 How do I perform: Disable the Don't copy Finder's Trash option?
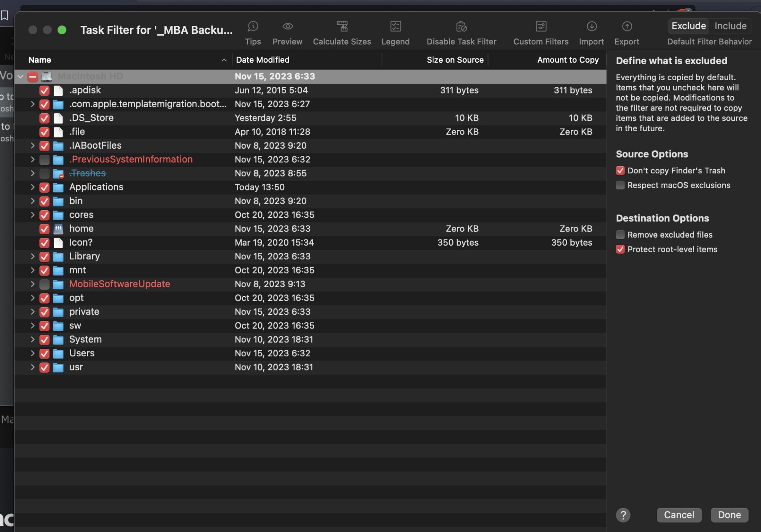pos(620,170)
